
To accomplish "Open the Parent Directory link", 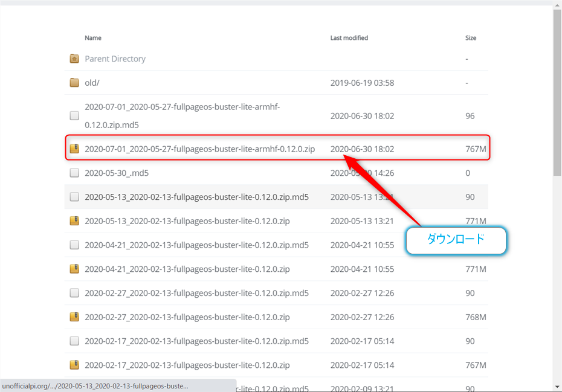I will 115,59.
